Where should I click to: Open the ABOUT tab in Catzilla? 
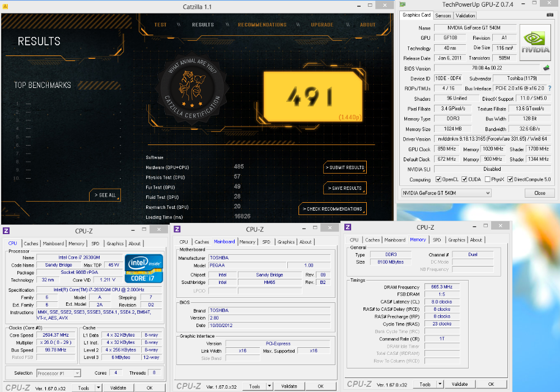point(367,25)
